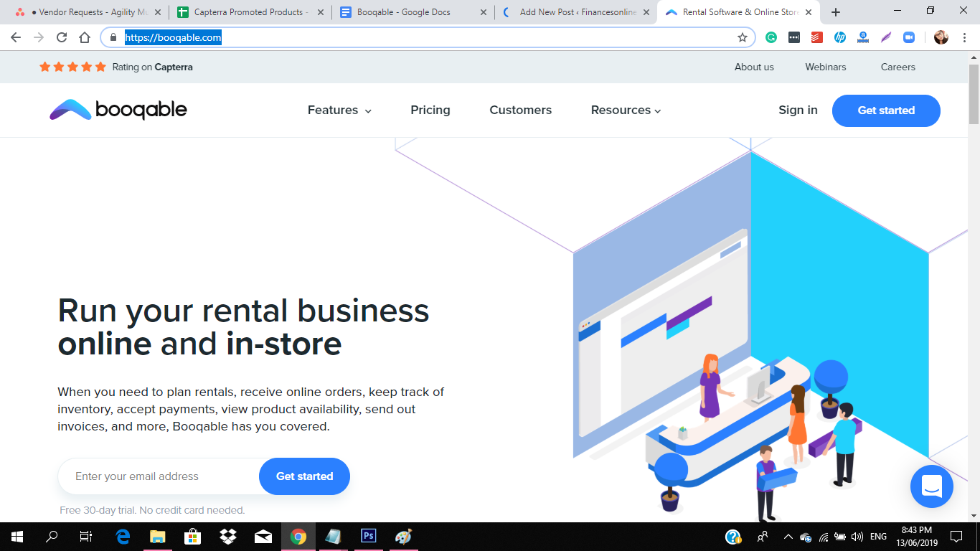This screenshot has width=980, height=551.
Task: Reload the current page
Action: coord(61,37)
